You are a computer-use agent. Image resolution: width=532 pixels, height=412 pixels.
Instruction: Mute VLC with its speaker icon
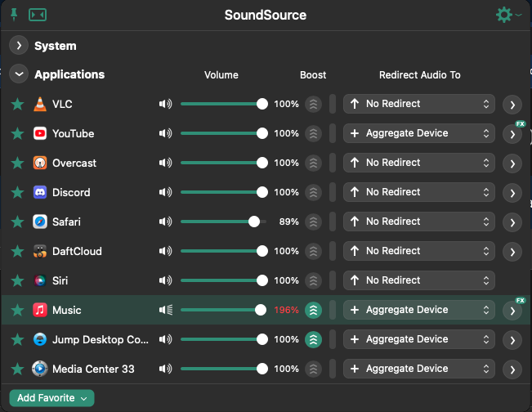[x=166, y=104]
